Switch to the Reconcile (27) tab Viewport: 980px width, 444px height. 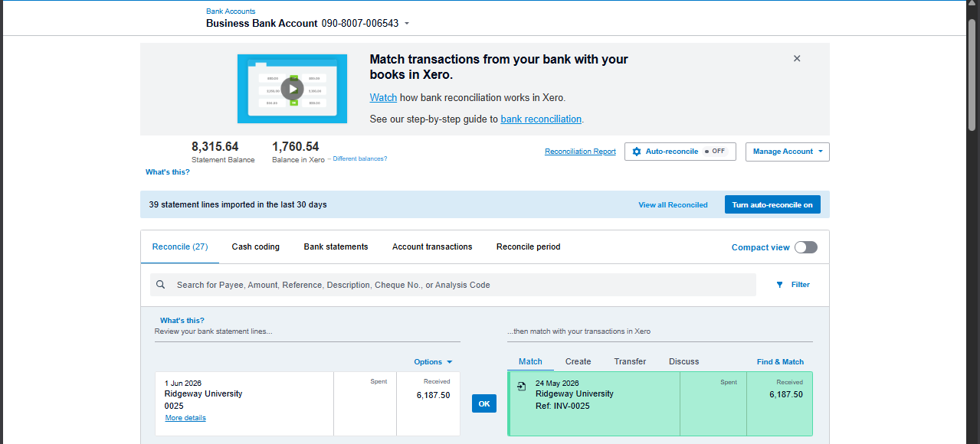180,246
